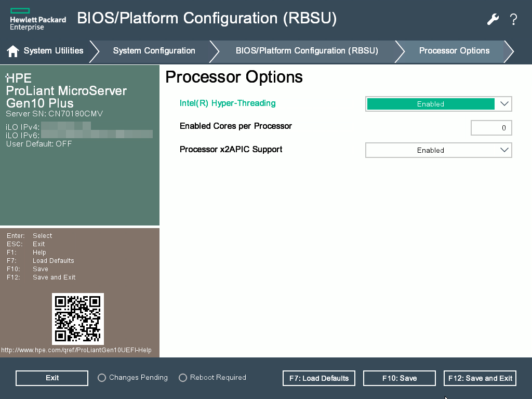Click the hpe.com UEFI help URL

(76, 350)
